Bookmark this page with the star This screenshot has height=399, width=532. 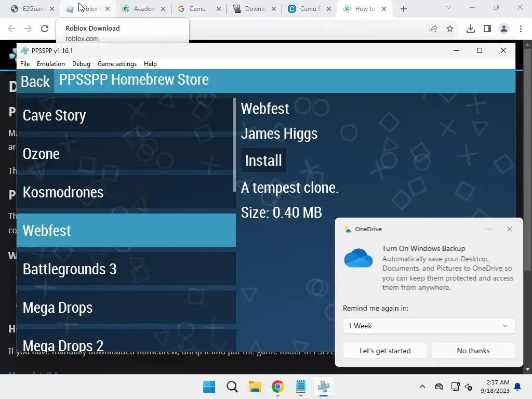tap(450, 29)
